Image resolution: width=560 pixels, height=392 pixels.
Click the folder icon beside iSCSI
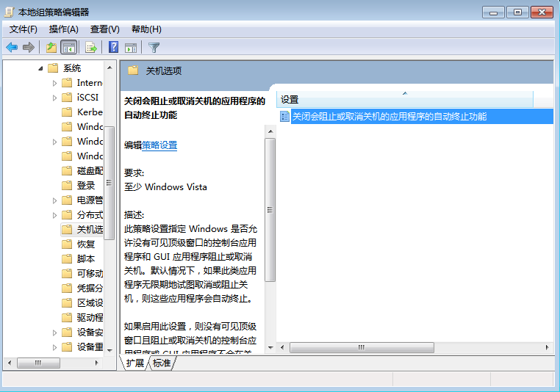[x=67, y=98]
